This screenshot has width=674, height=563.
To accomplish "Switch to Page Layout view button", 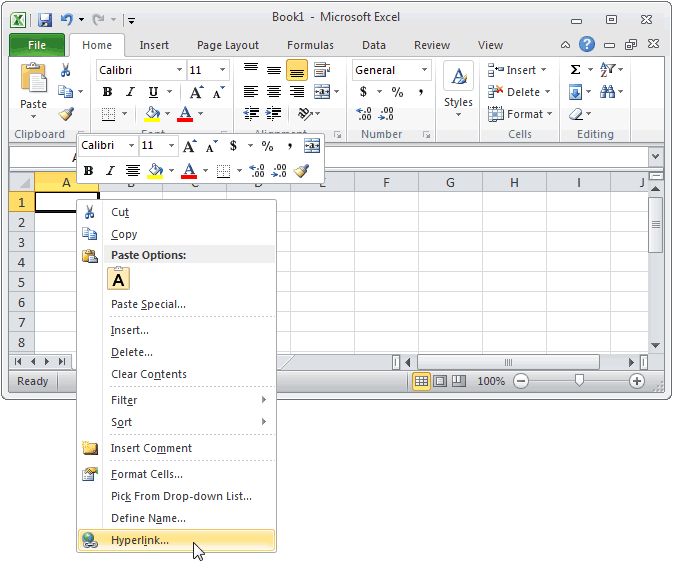I will (x=440, y=381).
